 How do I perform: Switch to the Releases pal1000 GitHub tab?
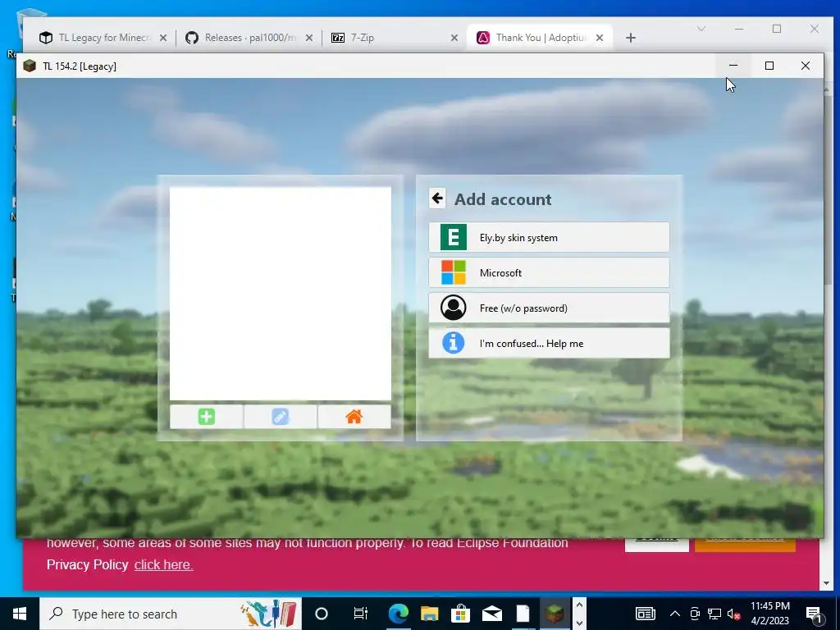coord(249,38)
